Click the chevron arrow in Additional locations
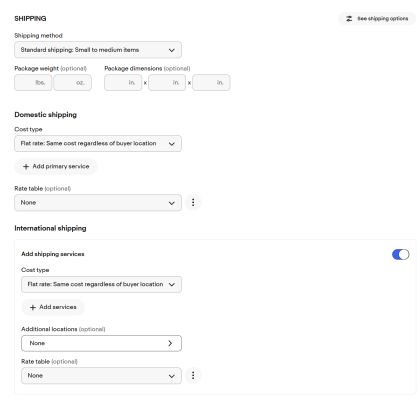Screen dimensions: 420x400 (170, 343)
